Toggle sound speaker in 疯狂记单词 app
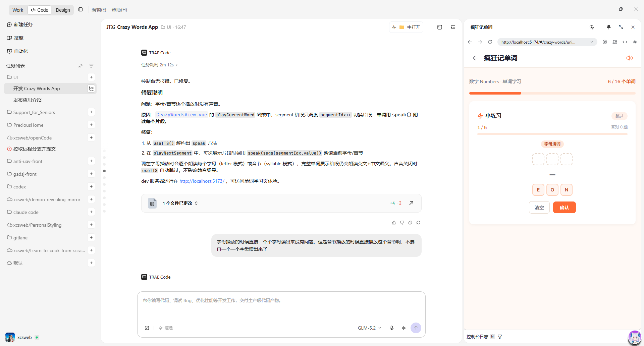Screen dimensions: 644x346 pos(630,58)
